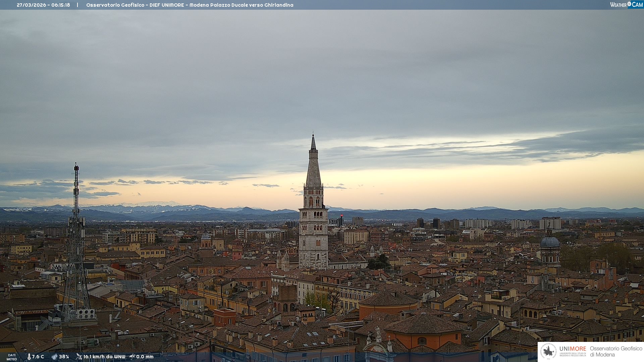
Task: Click the Osservatorio Geofisico di Modena text
Action: coord(616,351)
